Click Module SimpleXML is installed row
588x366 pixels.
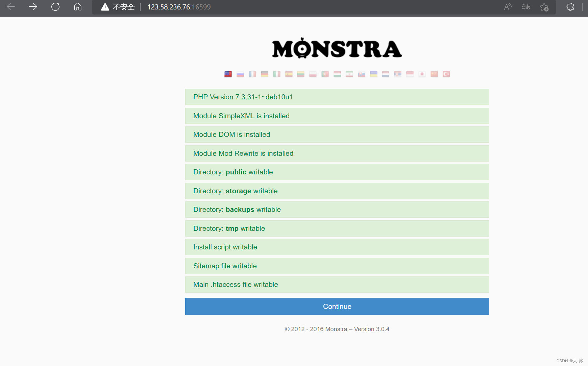click(x=337, y=116)
